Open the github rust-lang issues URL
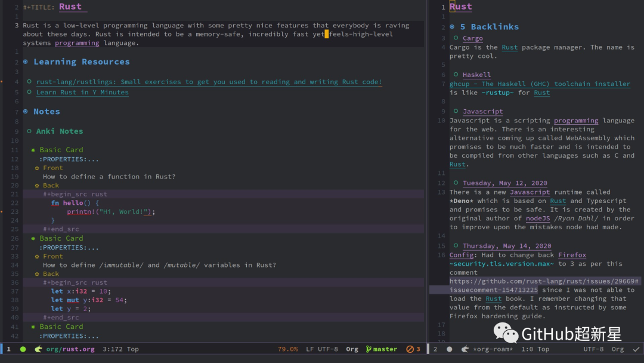Screen dimensions: 644x363 pyautogui.click(x=544, y=285)
